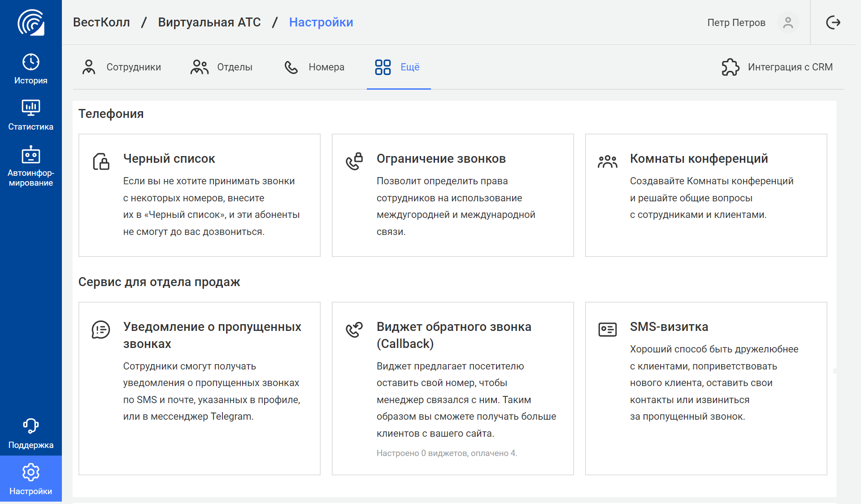Select Поддержка label in sidebar

[x=31, y=445]
